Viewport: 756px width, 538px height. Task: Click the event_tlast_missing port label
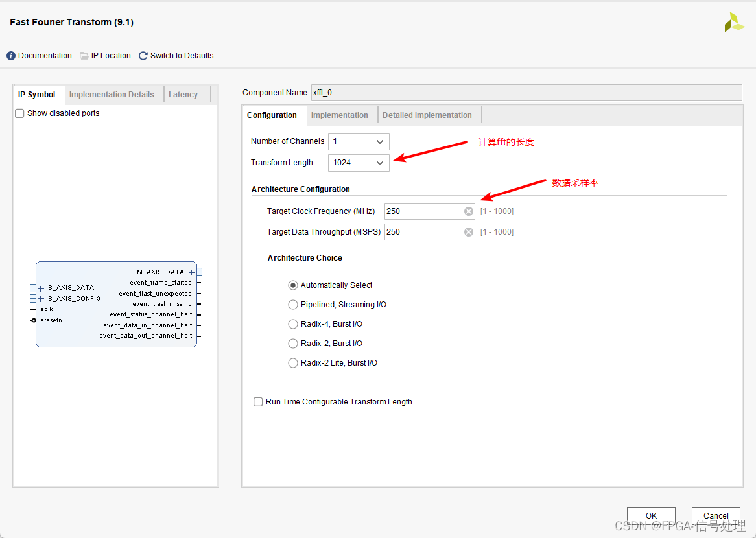162,304
